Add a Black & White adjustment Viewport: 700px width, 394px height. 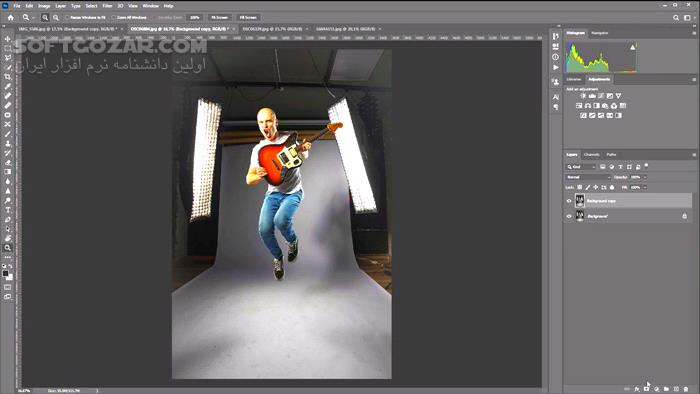point(596,106)
